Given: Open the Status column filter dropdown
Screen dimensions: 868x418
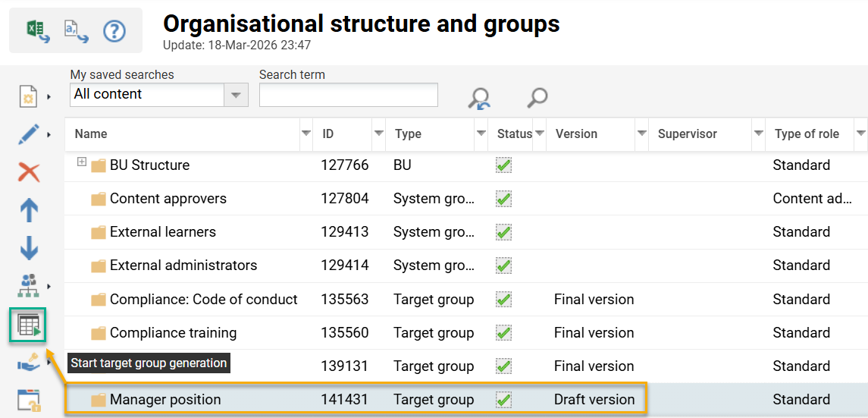Looking at the screenshot, I should pos(540,134).
